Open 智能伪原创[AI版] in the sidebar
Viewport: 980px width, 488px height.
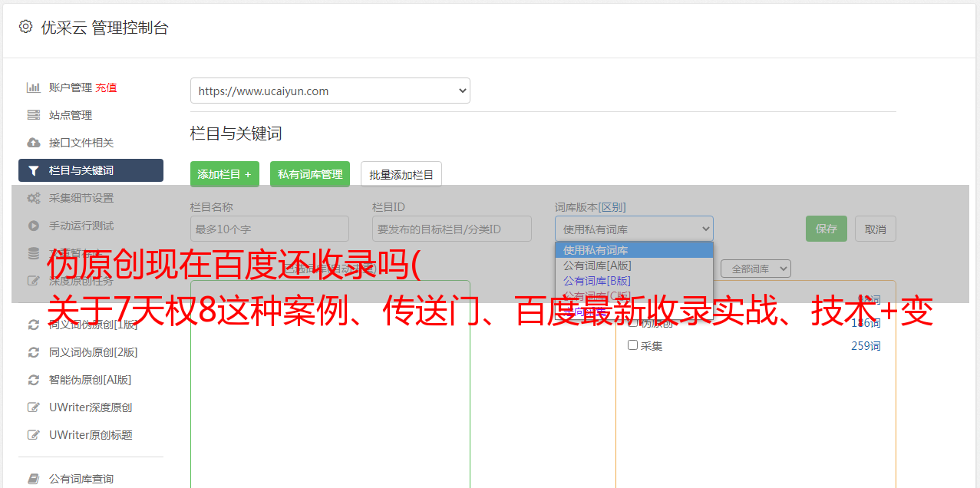click(91, 380)
